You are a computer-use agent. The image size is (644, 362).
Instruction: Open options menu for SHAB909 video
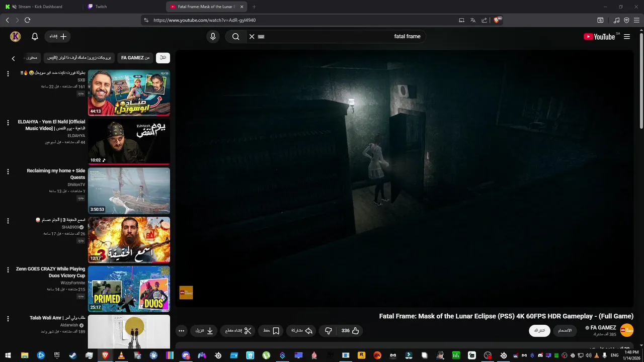[x=8, y=221]
